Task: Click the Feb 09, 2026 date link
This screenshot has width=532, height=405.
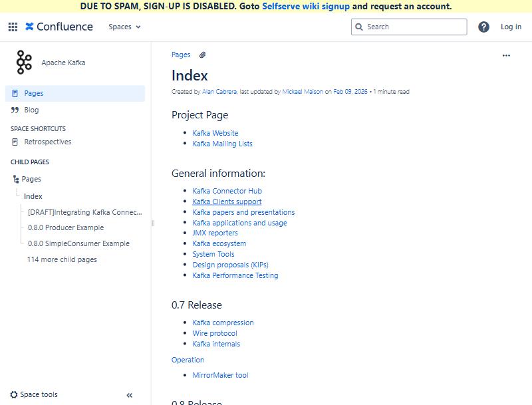Action: click(x=350, y=92)
